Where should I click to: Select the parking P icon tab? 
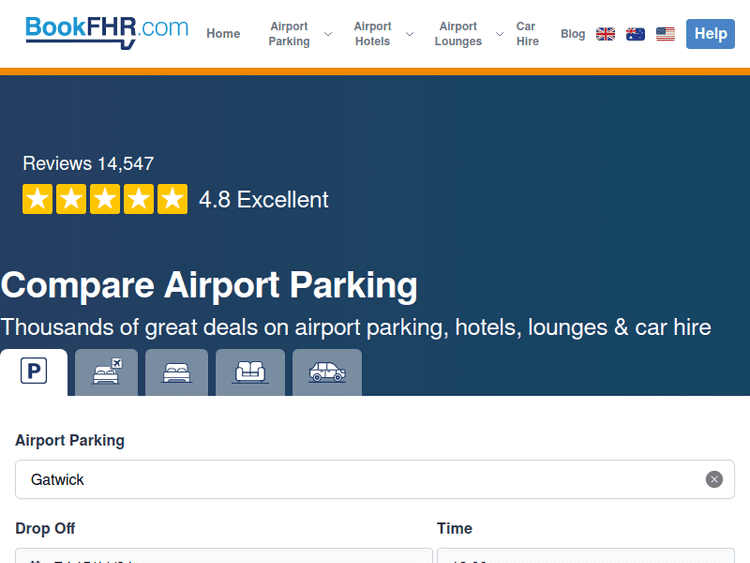click(x=34, y=373)
